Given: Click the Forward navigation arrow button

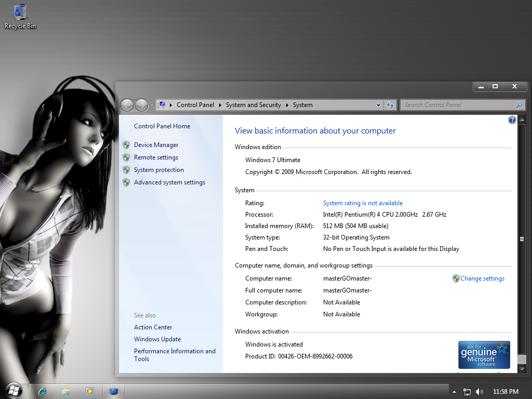Looking at the screenshot, I should click(x=141, y=105).
